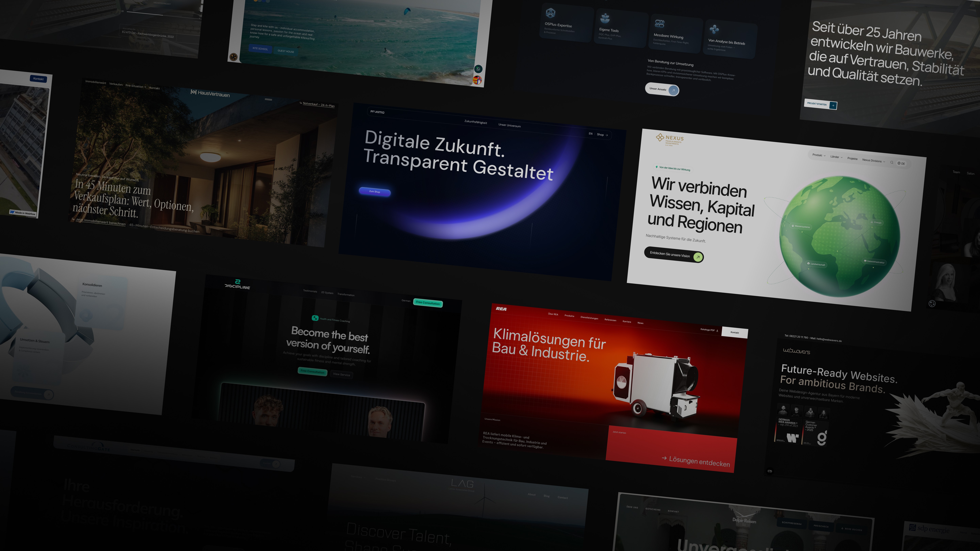The width and height of the screenshot is (980, 551).
Task: Expand the Länder dropdown menu
Action: [836, 157]
